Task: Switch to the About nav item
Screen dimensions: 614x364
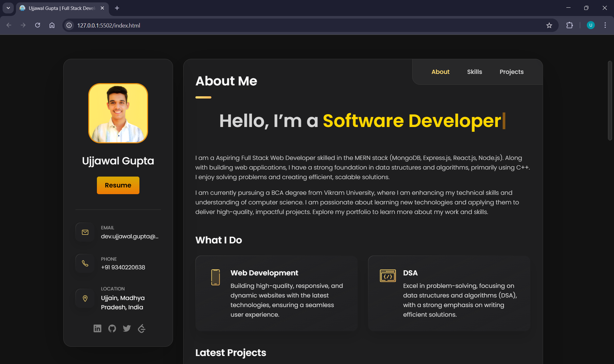Action: [x=440, y=72]
